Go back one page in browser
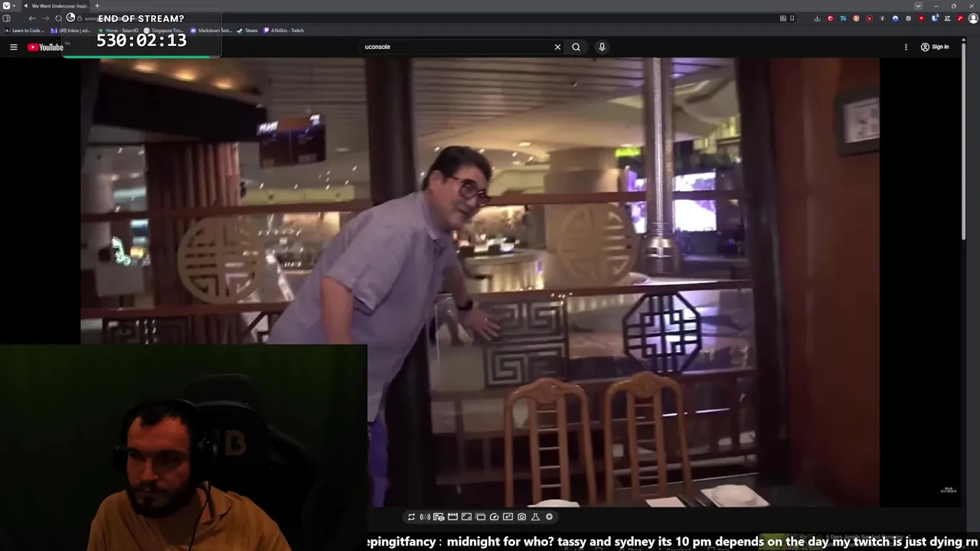The height and width of the screenshot is (551, 980). (32, 18)
